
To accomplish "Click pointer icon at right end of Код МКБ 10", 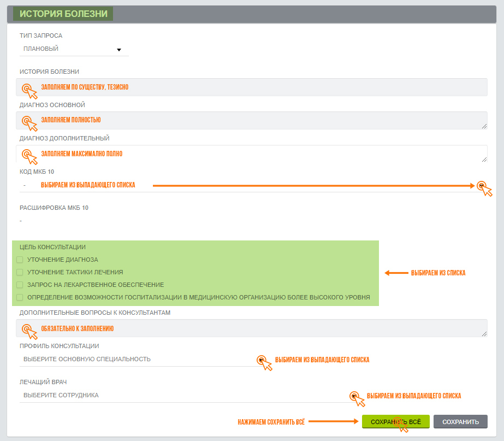I will (x=483, y=187).
